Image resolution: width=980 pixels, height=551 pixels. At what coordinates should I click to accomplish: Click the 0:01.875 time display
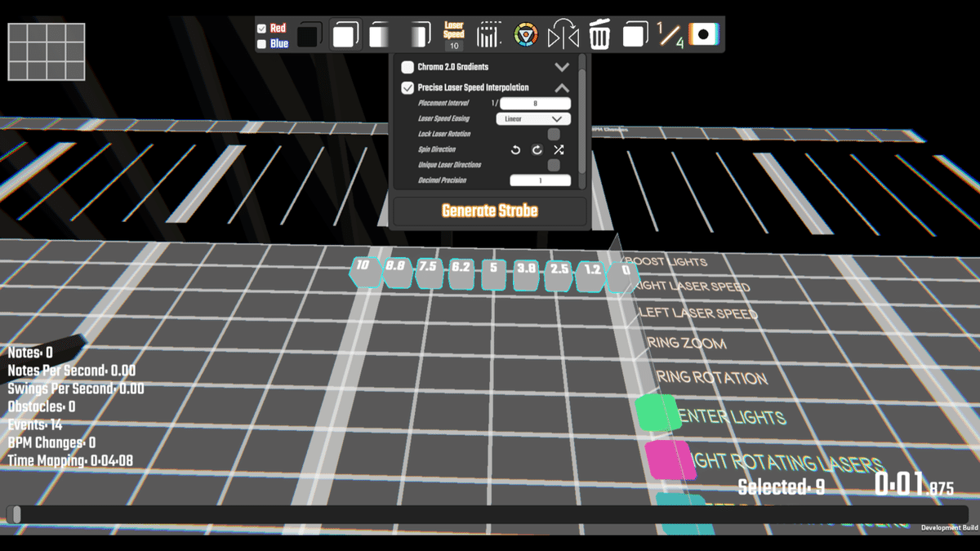[914, 484]
